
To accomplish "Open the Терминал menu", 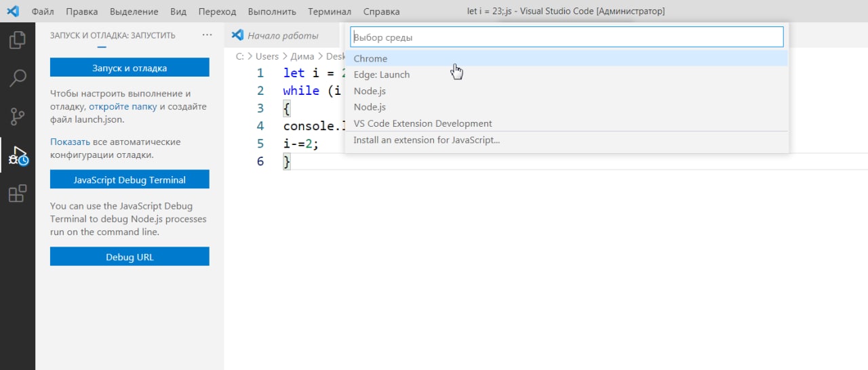I will pos(330,12).
